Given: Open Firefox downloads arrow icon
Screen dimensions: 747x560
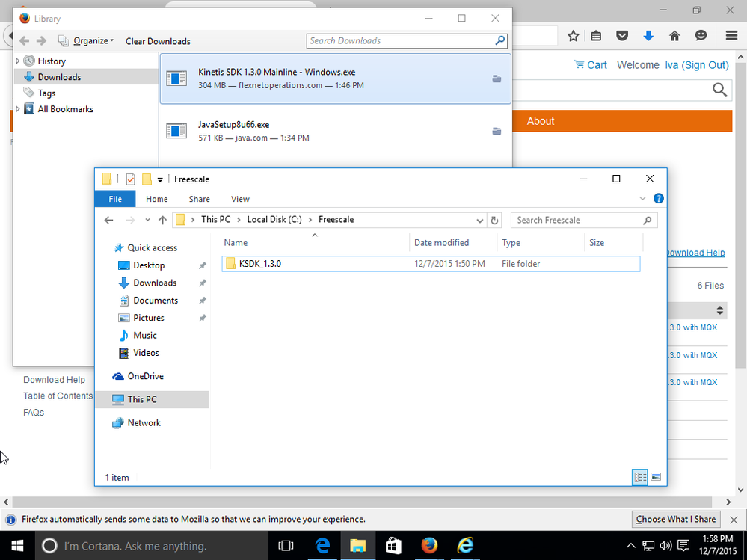Looking at the screenshot, I should coord(648,36).
